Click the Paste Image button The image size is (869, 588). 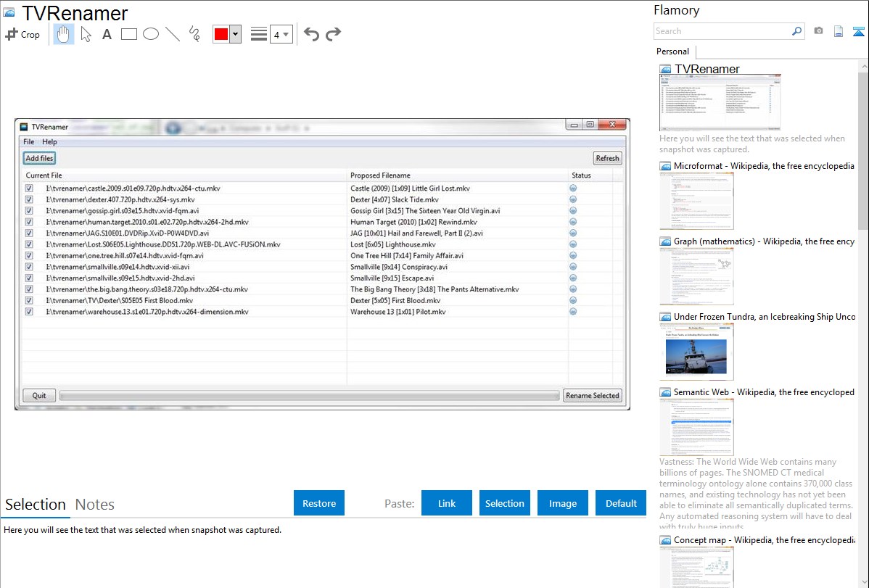pyautogui.click(x=562, y=502)
